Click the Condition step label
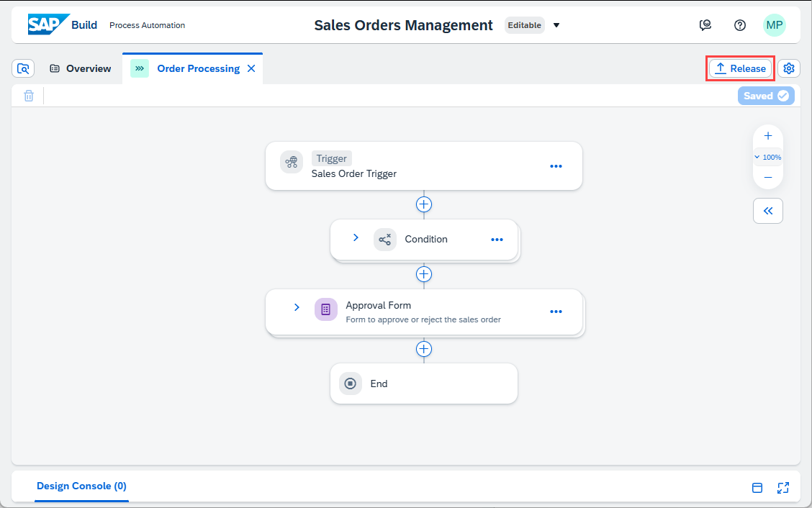This screenshot has width=812, height=508. click(425, 239)
